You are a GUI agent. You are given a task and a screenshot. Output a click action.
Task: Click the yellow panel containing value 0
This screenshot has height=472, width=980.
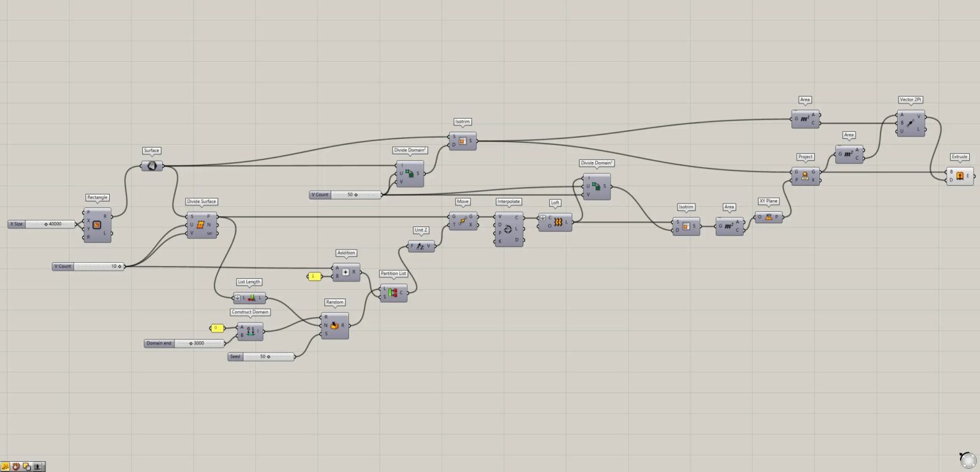(217, 328)
